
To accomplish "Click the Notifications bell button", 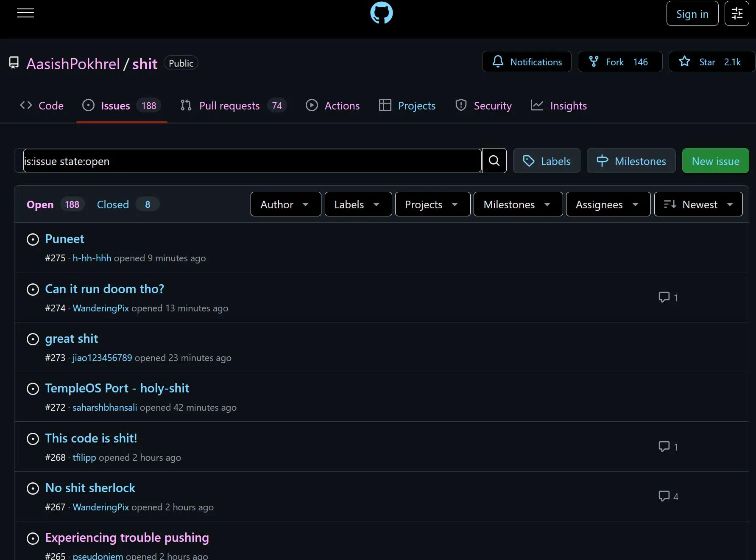I will click(x=527, y=62).
